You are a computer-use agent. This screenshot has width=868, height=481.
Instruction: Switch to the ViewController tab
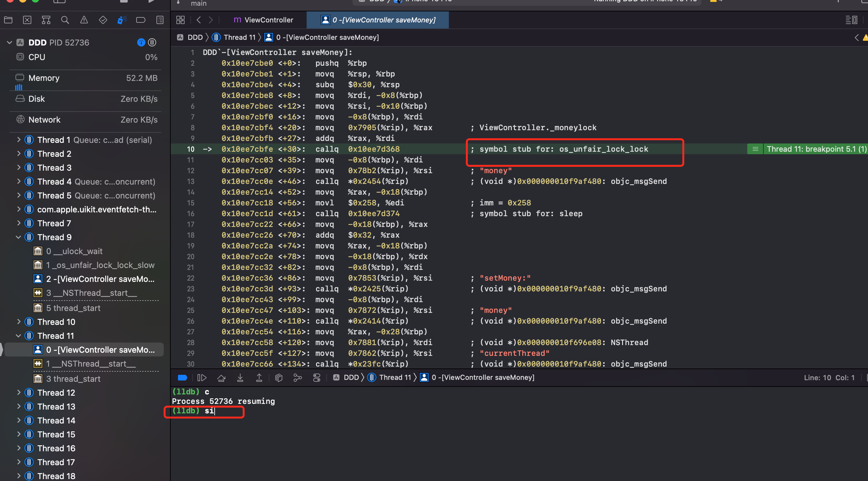(x=263, y=20)
